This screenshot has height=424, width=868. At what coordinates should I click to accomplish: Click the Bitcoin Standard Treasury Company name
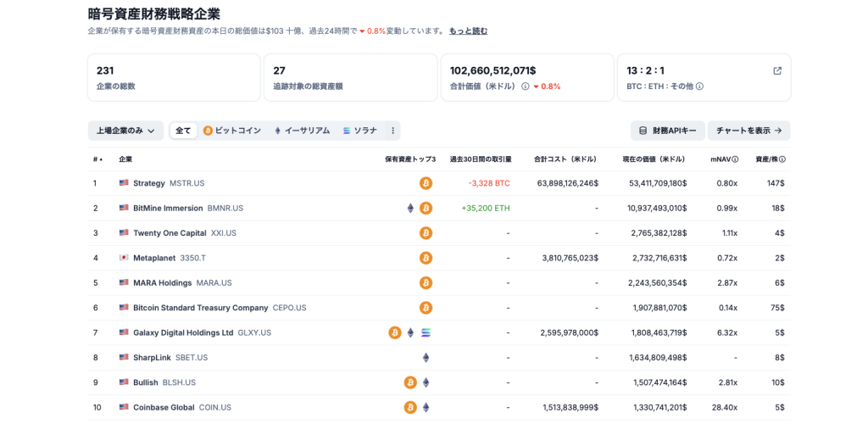[x=201, y=308]
